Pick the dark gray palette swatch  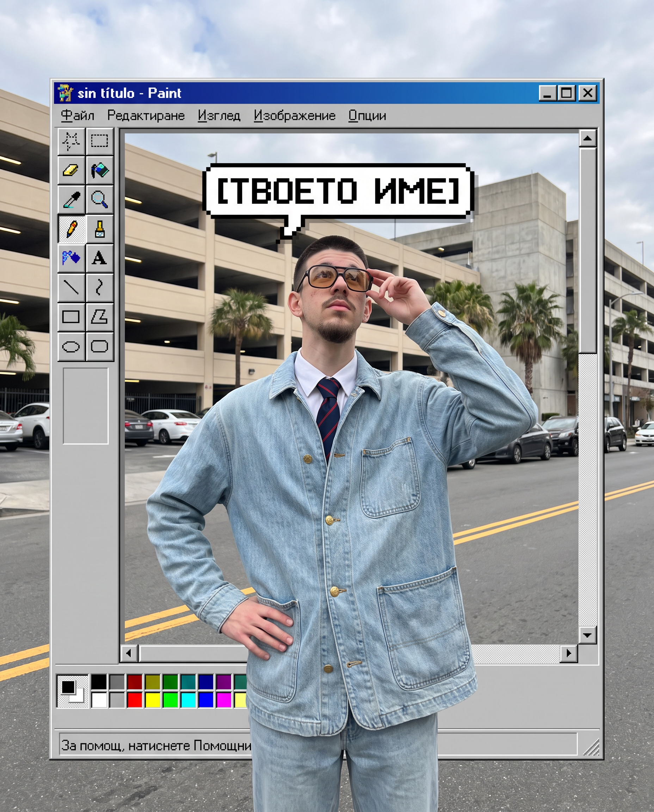click(x=117, y=682)
